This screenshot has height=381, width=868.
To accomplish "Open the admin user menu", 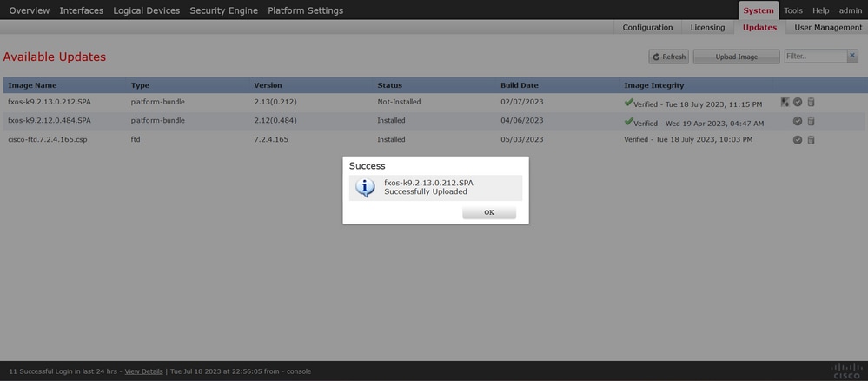I will point(851,10).
